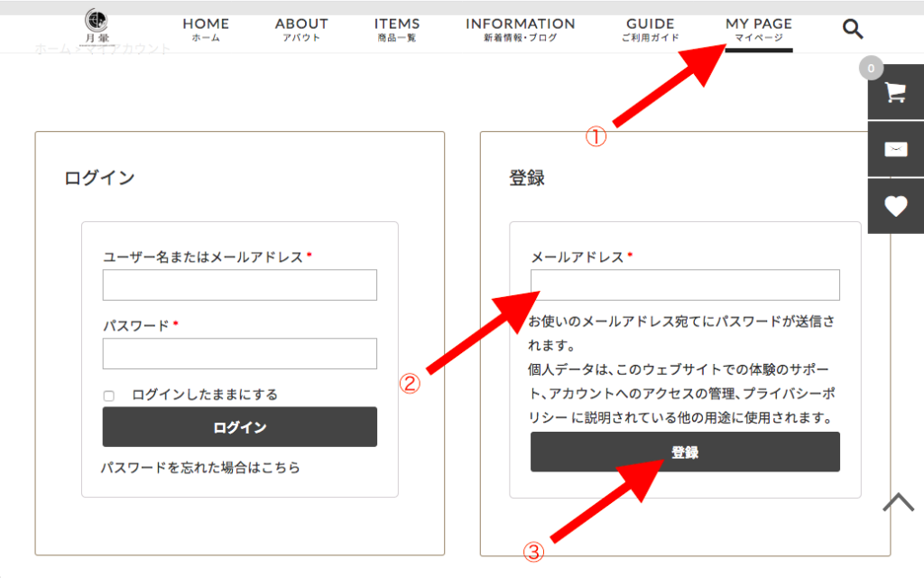Select MY PAGE マイページ in navigation

click(759, 29)
